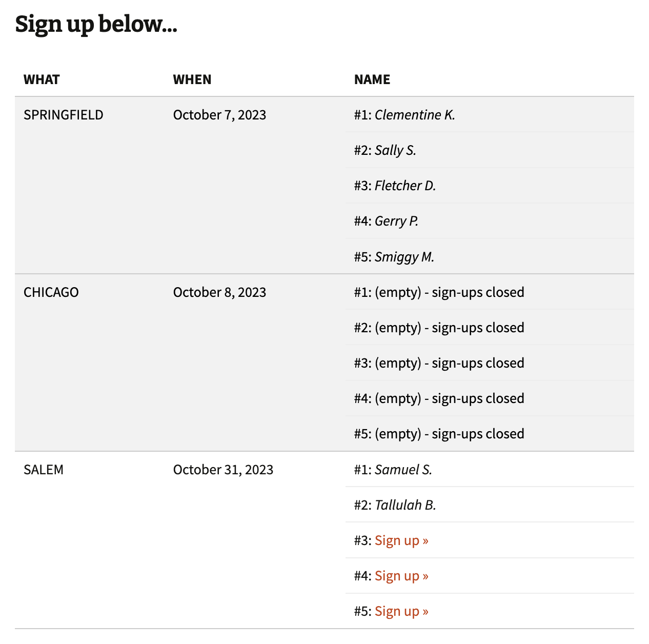Click the Sign up link for Salem slot #4
This screenshot has width=649, height=644.
[401, 576]
